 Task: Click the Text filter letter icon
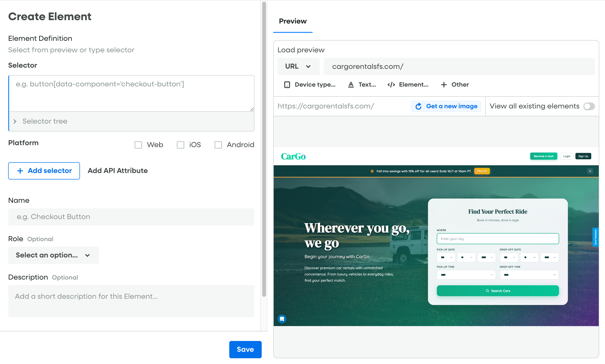351,85
